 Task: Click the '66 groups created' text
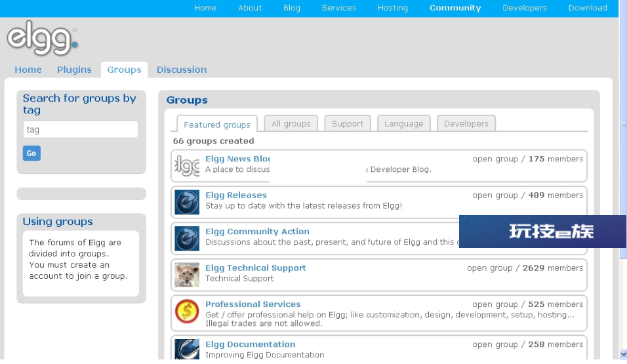pos(214,141)
